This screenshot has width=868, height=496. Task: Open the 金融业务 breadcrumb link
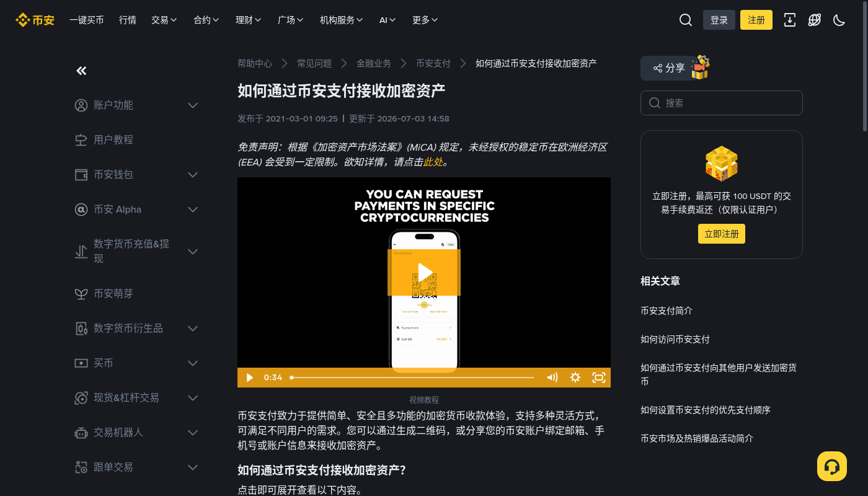[x=374, y=63]
